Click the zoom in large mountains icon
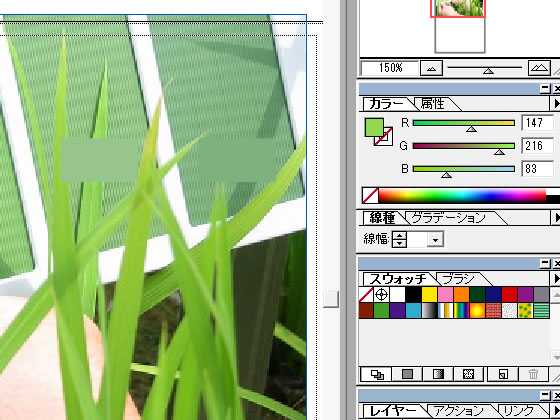The image size is (560, 420). point(539,68)
